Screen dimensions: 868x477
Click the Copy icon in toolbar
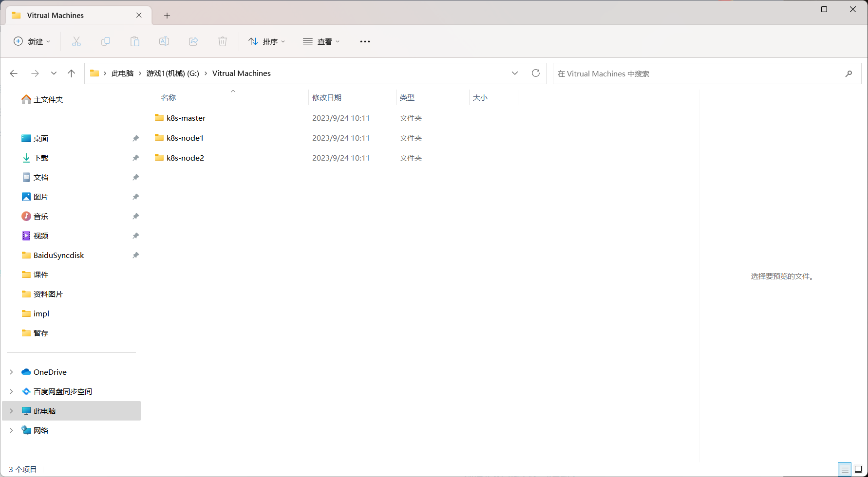(106, 41)
